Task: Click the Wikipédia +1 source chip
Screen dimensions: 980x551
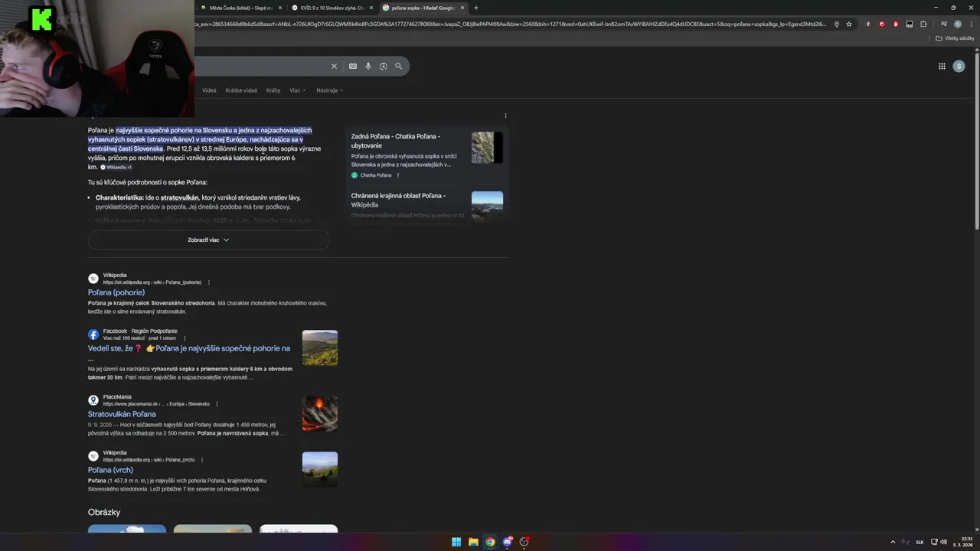Action: [116, 167]
